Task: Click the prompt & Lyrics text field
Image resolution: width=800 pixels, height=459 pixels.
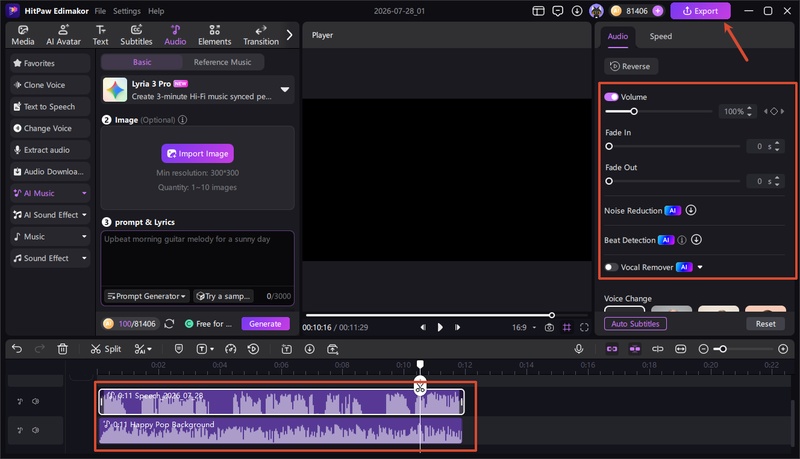Action: [x=197, y=259]
